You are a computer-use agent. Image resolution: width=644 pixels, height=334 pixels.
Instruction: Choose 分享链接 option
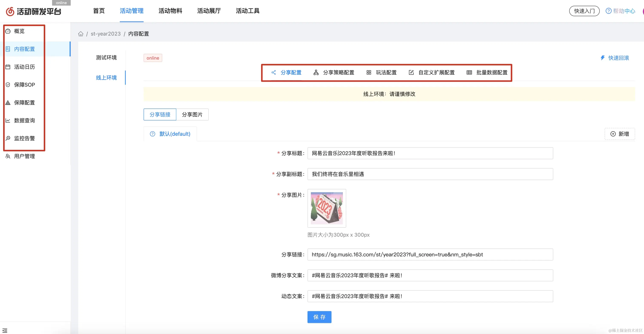tap(160, 114)
